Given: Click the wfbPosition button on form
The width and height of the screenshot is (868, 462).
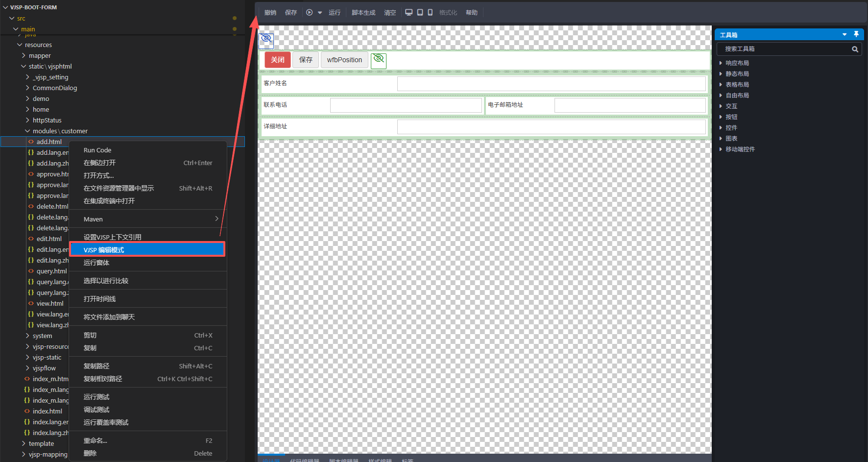Looking at the screenshot, I should click(x=344, y=60).
